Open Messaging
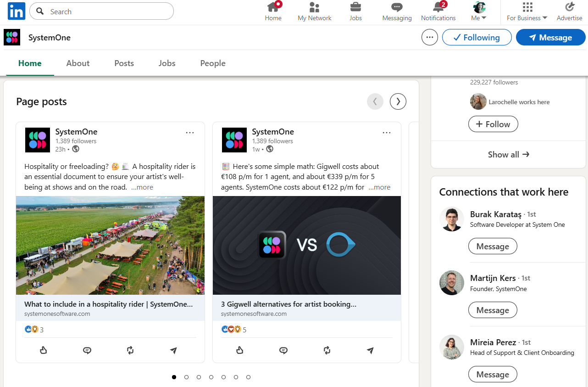This screenshot has height=387, width=588. (397, 11)
